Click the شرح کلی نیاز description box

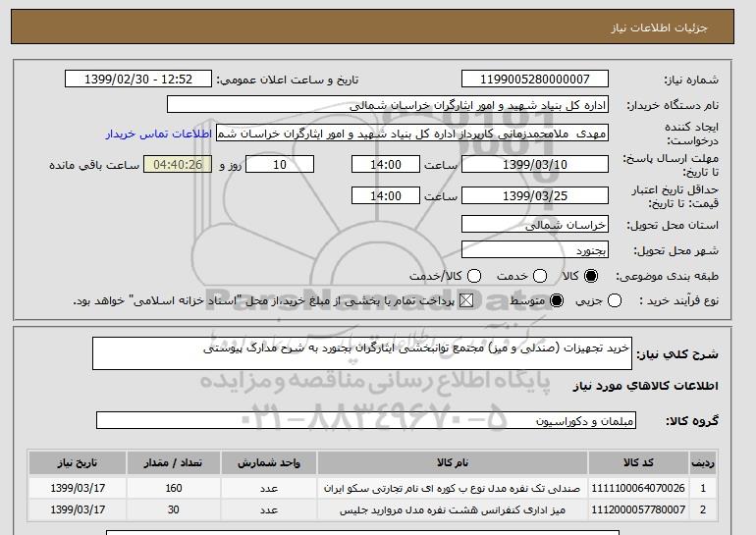click(x=362, y=353)
